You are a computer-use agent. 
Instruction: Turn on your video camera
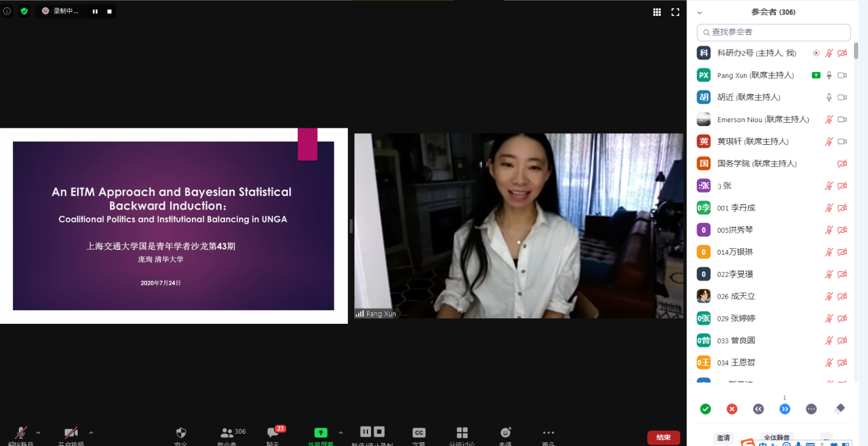coord(71,434)
